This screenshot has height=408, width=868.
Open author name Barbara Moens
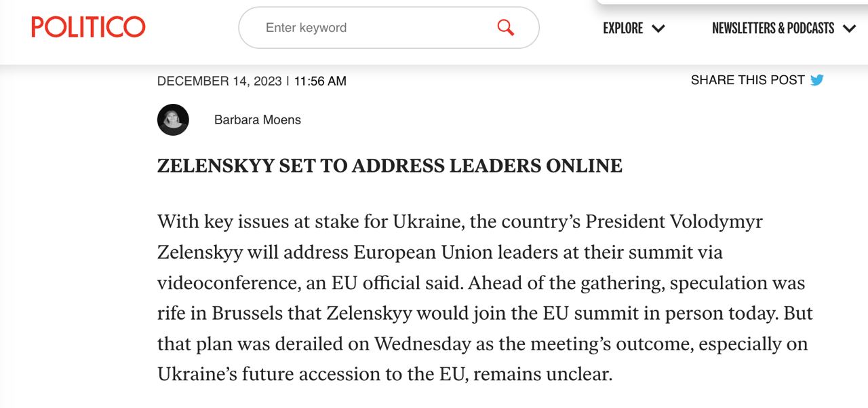258,120
